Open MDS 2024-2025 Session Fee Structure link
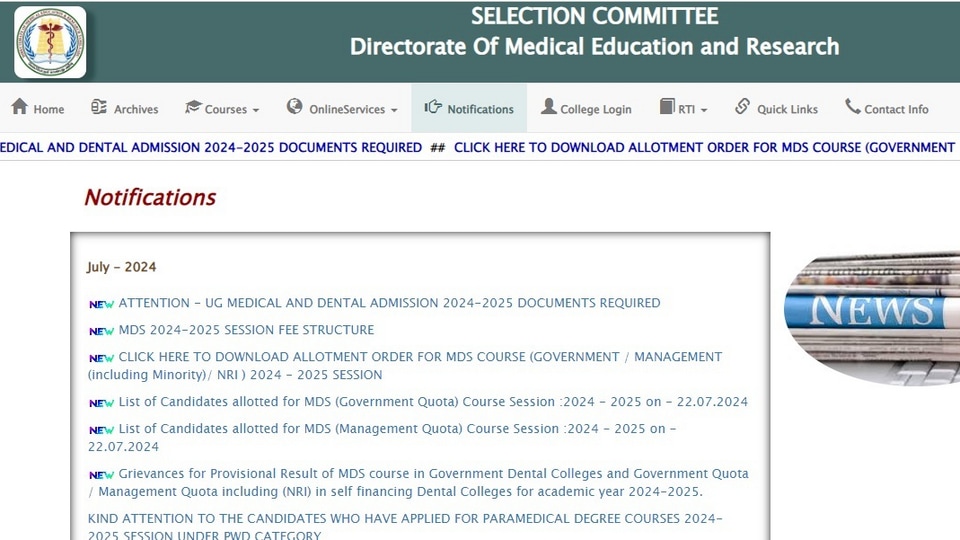The width and height of the screenshot is (960, 540). point(246,330)
